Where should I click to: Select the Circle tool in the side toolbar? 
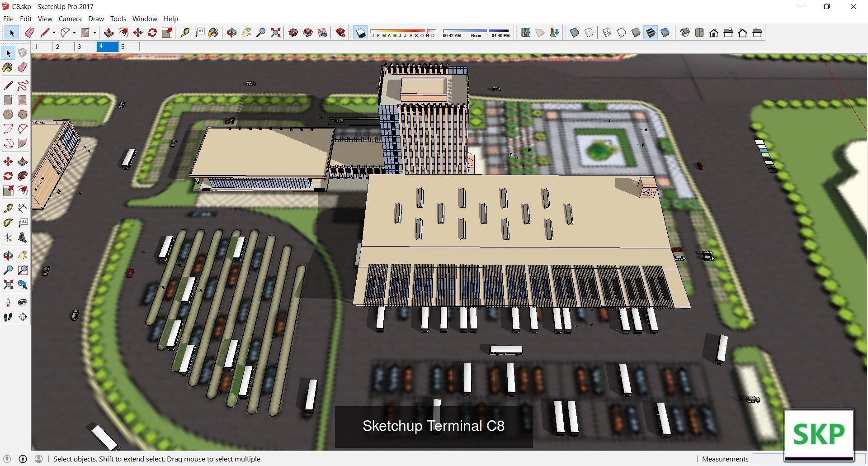8,114
